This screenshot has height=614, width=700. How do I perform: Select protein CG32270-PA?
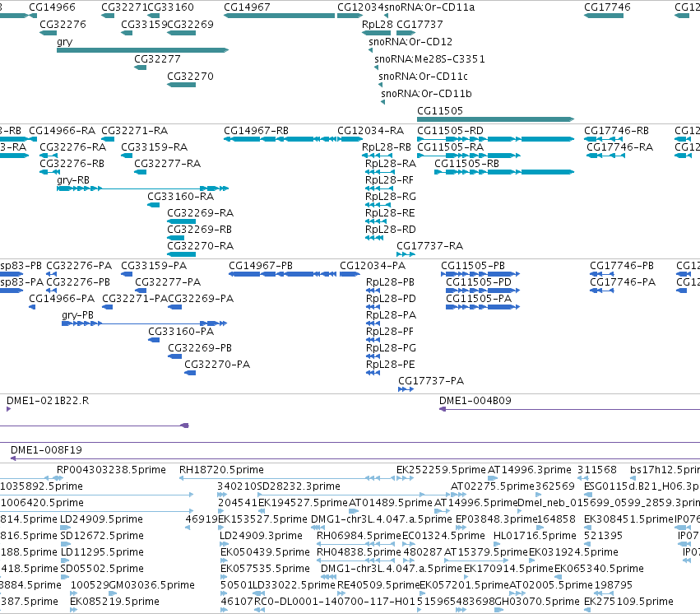click(190, 373)
